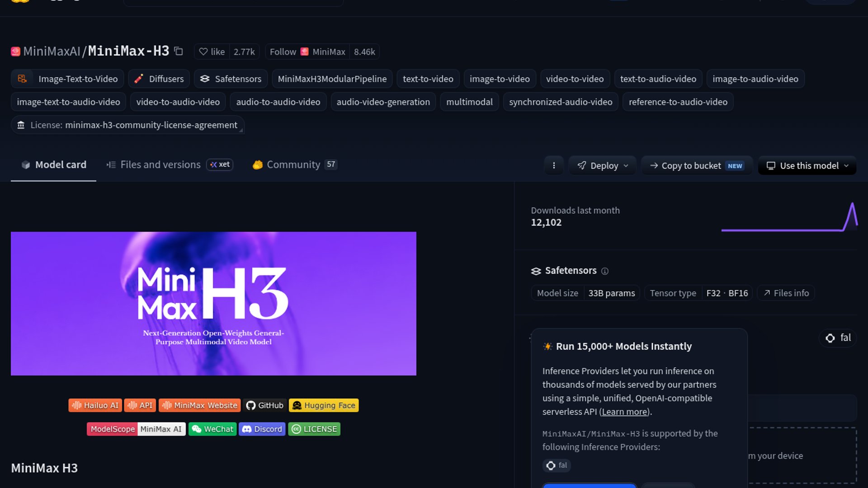868x488 pixels.
Task: Filter by the text-to-video tag
Action: point(428,79)
